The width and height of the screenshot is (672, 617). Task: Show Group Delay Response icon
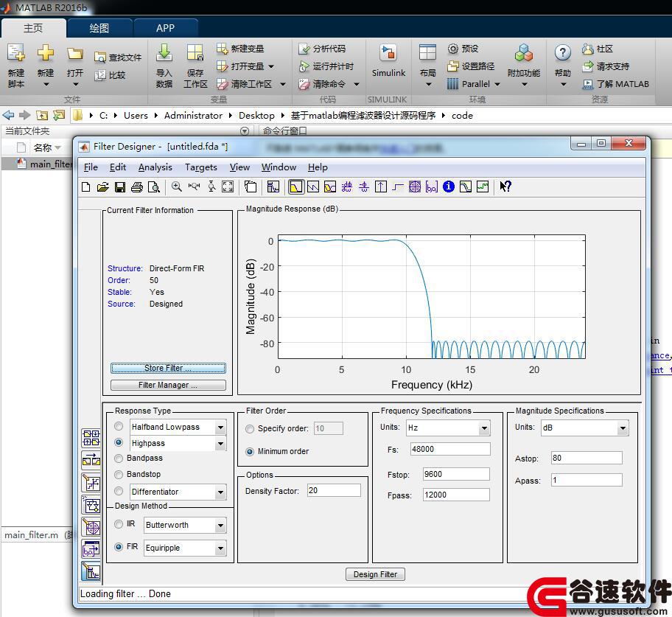pos(347,187)
